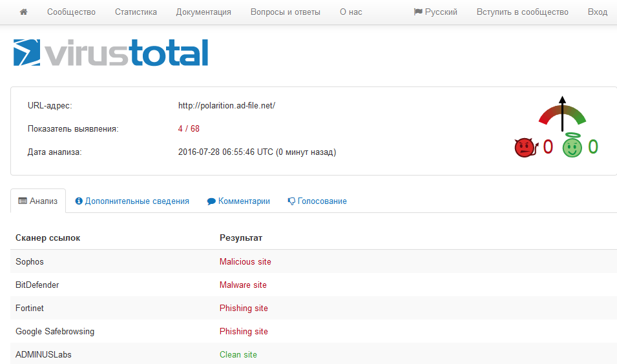
Task: Click Phishing site result for Fortinet
Action: 244,308
